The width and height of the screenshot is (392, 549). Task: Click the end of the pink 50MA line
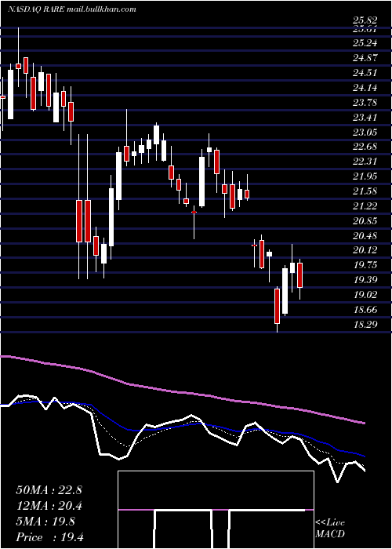pos(364,423)
